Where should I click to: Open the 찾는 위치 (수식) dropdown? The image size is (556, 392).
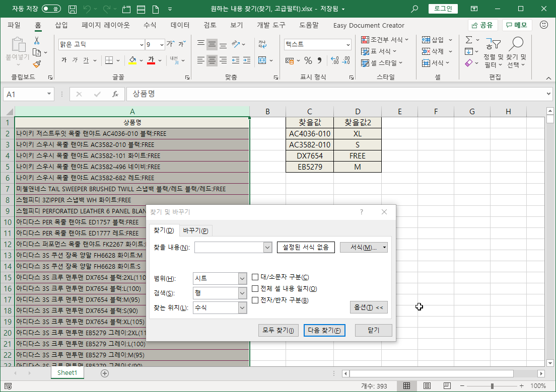(242, 307)
